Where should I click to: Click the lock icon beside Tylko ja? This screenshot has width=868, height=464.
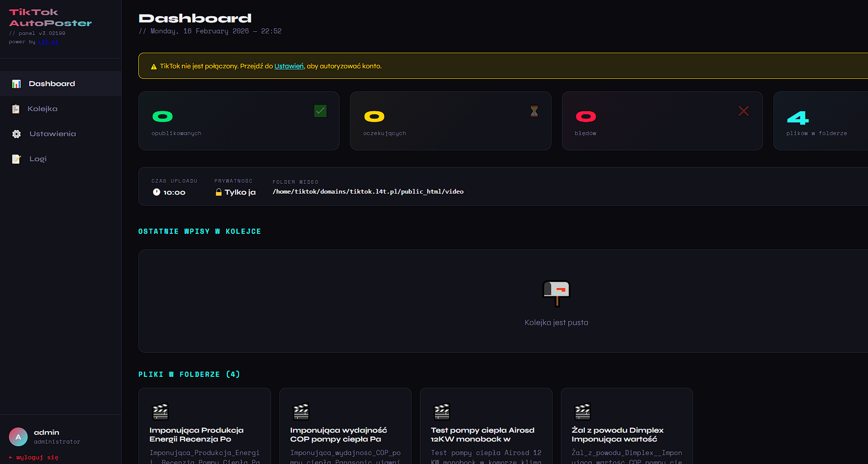pyautogui.click(x=219, y=192)
